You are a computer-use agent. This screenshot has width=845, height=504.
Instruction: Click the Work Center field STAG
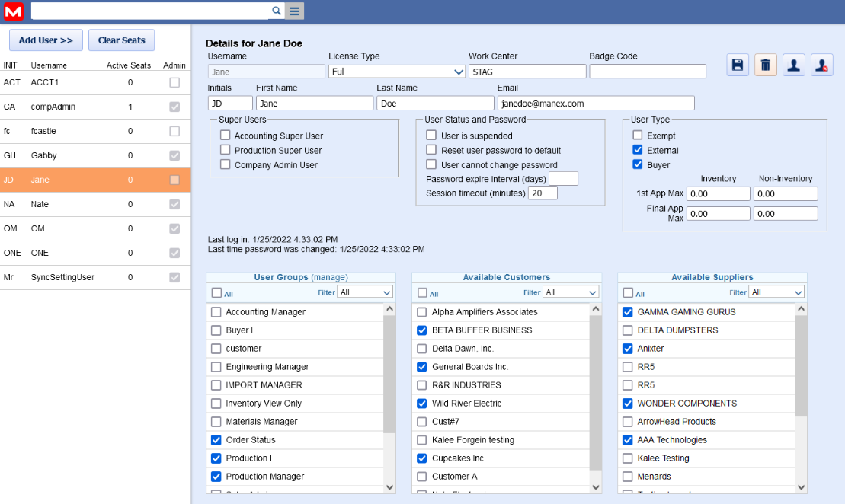point(527,71)
